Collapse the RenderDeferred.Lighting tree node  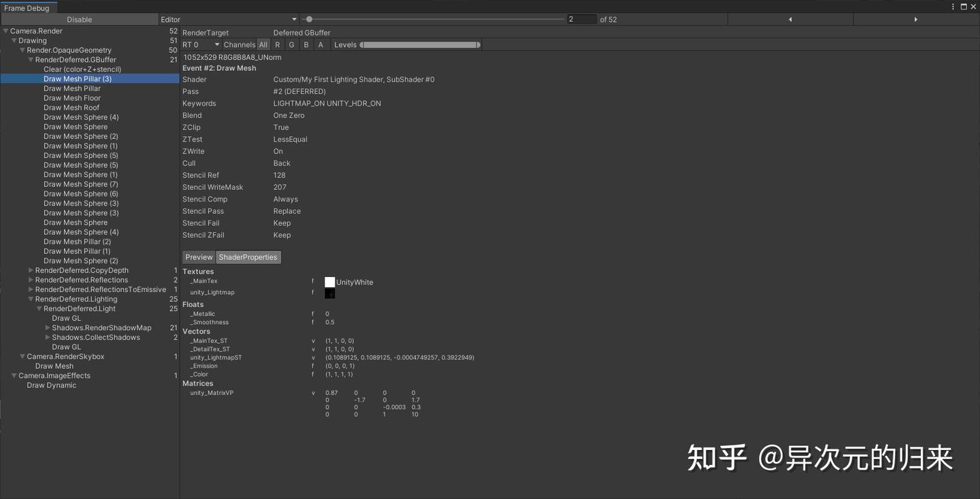click(x=30, y=298)
